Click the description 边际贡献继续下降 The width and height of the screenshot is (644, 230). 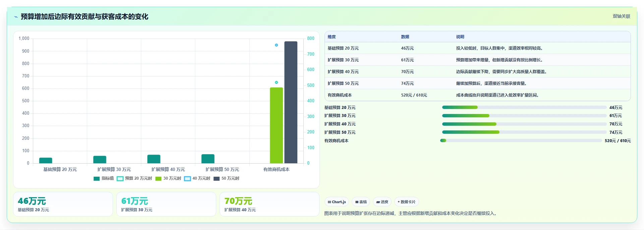point(502,72)
